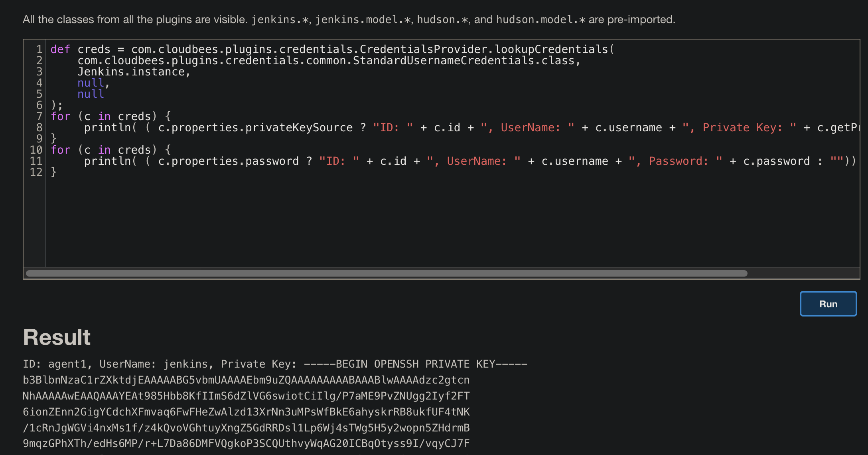The height and width of the screenshot is (455, 868).
Task: Click println line with c.properties.password
Action: click(470, 161)
